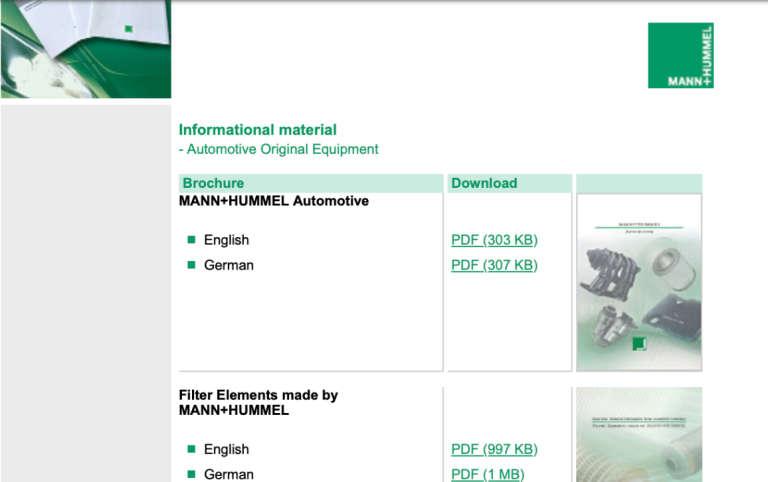Select the 'Informational material' heading
This screenshot has height=482, width=768.
tap(258, 130)
